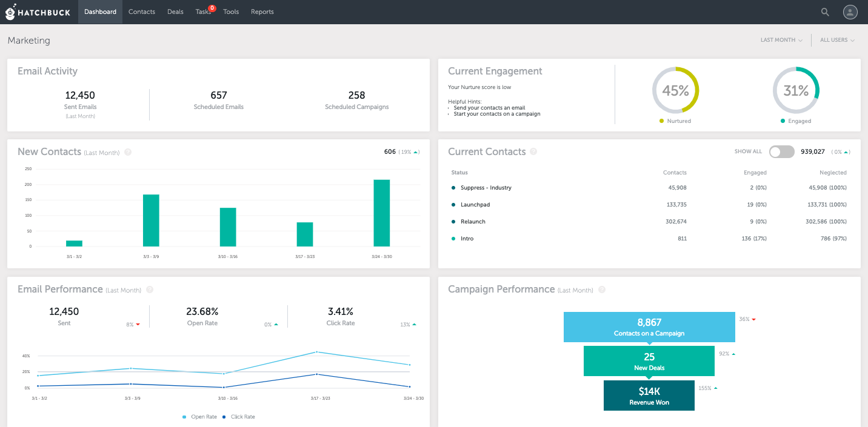This screenshot has width=868, height=427.
Task: Click the New Contacts bar for 3/3 - 3/9
Action: [x=151, y=220]
